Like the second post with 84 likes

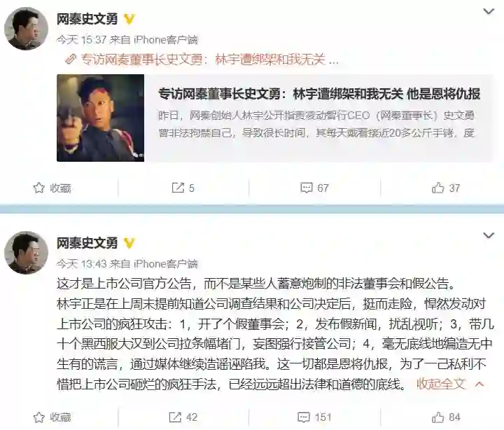437,417
